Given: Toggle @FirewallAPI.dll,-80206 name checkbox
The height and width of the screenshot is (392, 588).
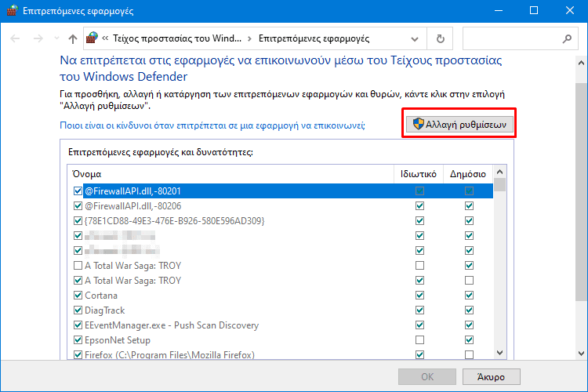Looking at the screenshot, I should tap(78, 206).
